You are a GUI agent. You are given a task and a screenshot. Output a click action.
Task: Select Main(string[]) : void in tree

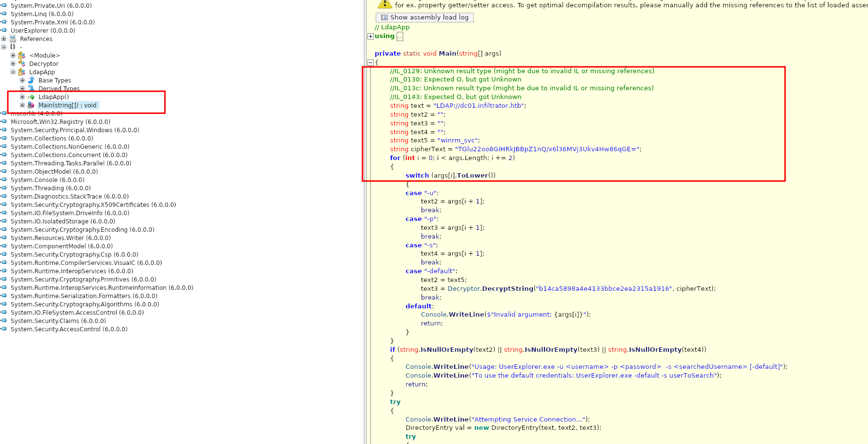67,105
